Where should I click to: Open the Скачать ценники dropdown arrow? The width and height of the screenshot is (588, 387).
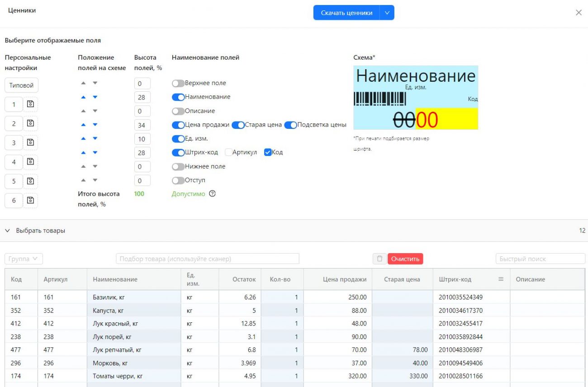[387, 13]
